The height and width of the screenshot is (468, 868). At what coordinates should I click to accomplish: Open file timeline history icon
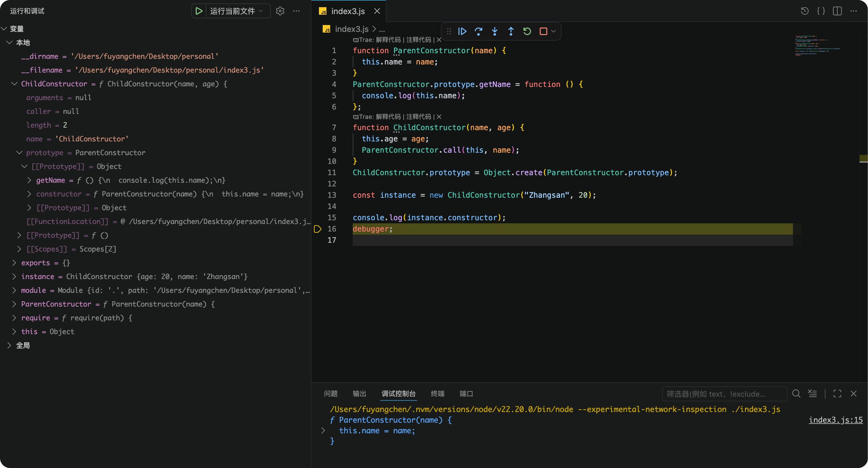tap(805, 11)
